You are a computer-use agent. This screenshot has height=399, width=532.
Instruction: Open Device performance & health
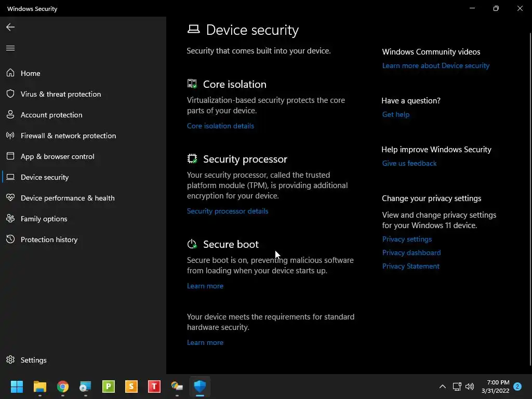[68, 198]
